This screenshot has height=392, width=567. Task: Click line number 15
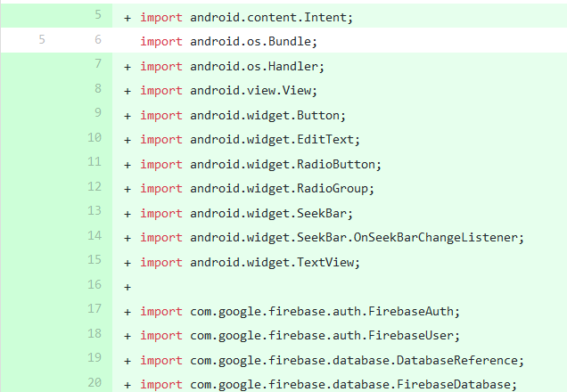[94, 260]
